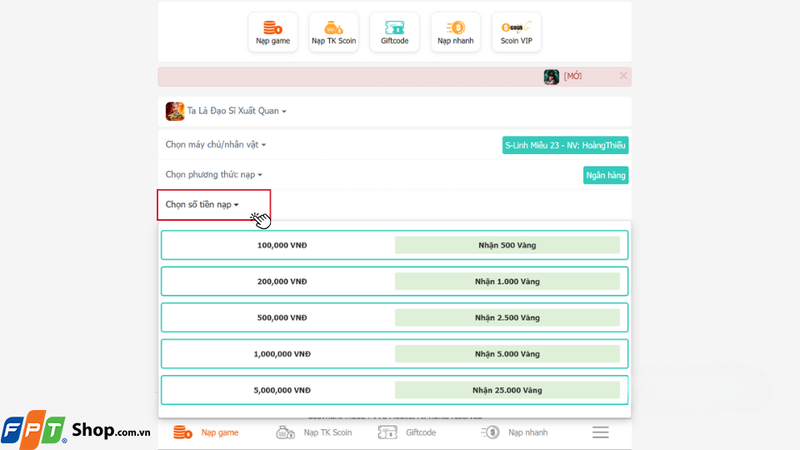The image size is (800, 450).
Task: Select the 1,000,000 VNĐ top-up amount
Action: tap(282, 354)
